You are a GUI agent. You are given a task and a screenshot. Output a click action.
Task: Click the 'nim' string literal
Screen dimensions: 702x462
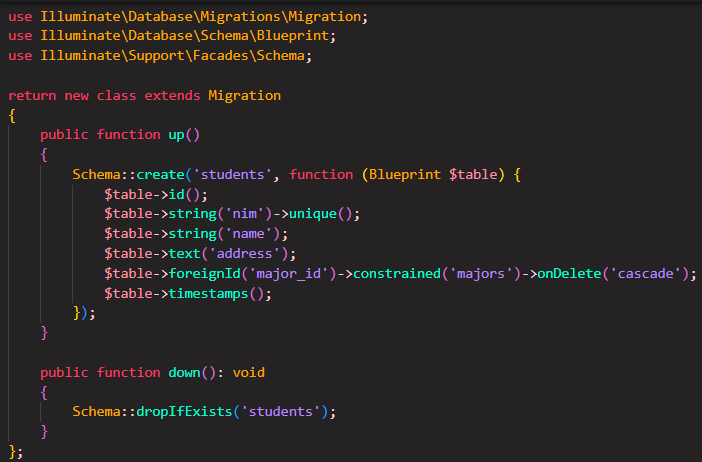point(244,214)
